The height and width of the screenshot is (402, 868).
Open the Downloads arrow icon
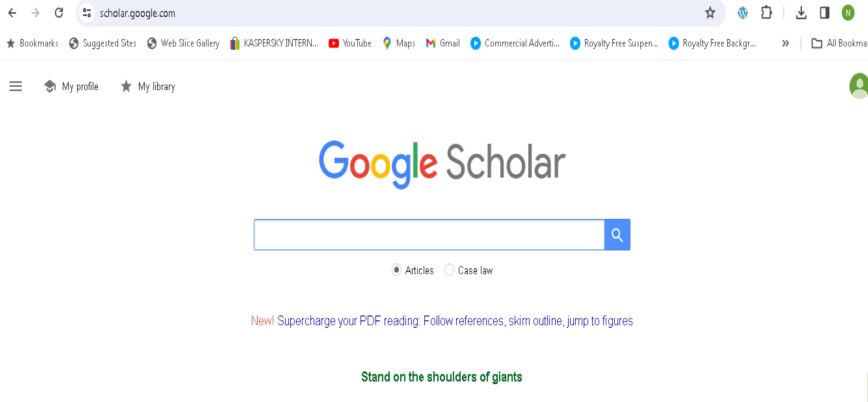(801, 13)
